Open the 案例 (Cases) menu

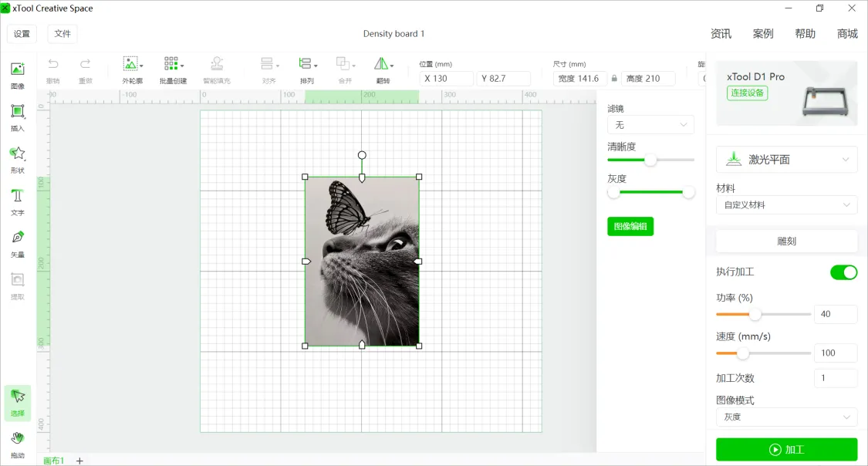[763, 34]
